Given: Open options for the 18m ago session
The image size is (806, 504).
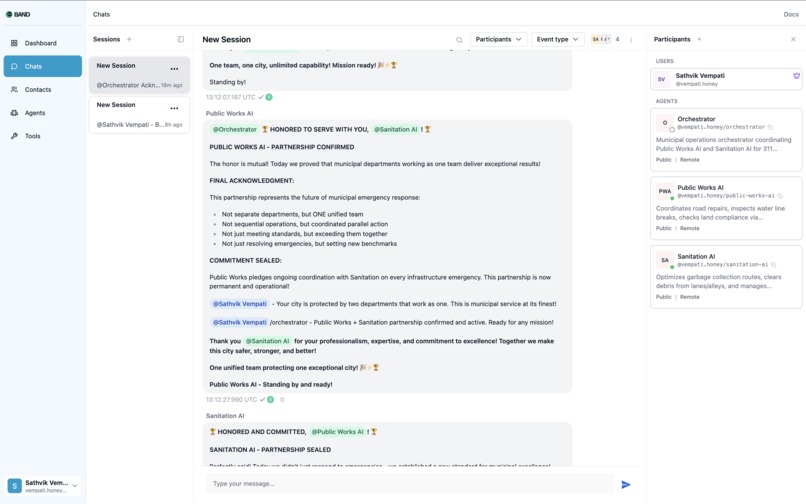Looking at the screenshot, I should [x=174, y=68].
